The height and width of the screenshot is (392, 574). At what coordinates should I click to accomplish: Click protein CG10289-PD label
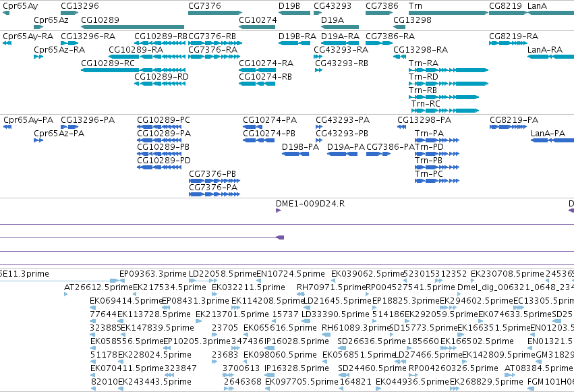[x=164, y=161]
